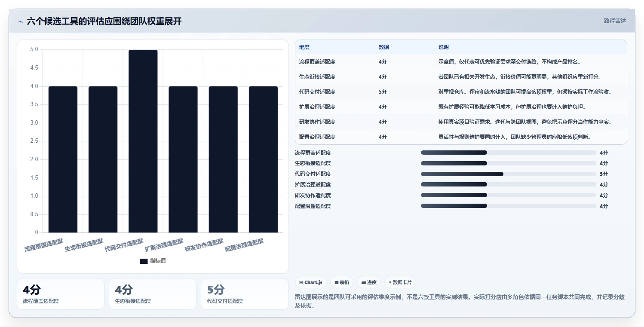
Task: Click the 扩展治理适配度 progress bar
Action: (x=509, y=185)
